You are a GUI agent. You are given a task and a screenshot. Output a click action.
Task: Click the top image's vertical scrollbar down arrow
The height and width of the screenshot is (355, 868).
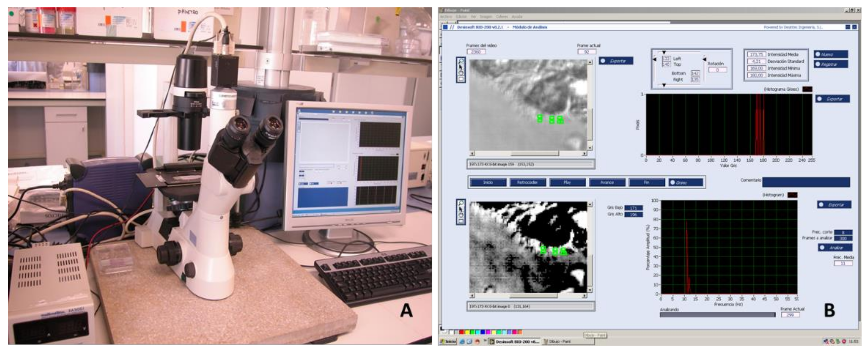pos(590,148)
